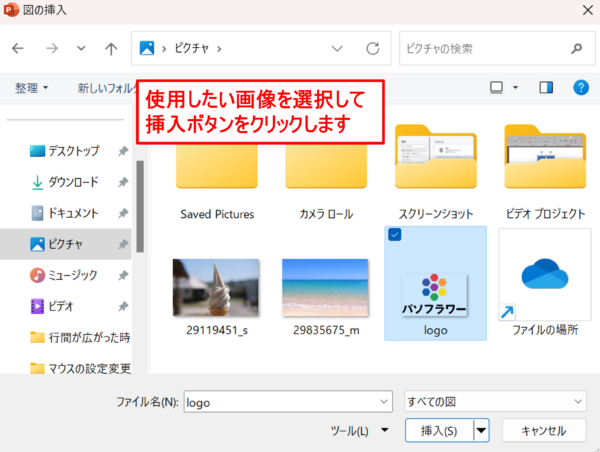600x452 pixels.
Task: Refresh the ピクチャ folder view
Action: 372,47
